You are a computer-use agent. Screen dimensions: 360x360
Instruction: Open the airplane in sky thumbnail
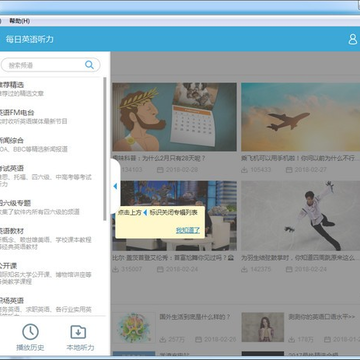301,117
